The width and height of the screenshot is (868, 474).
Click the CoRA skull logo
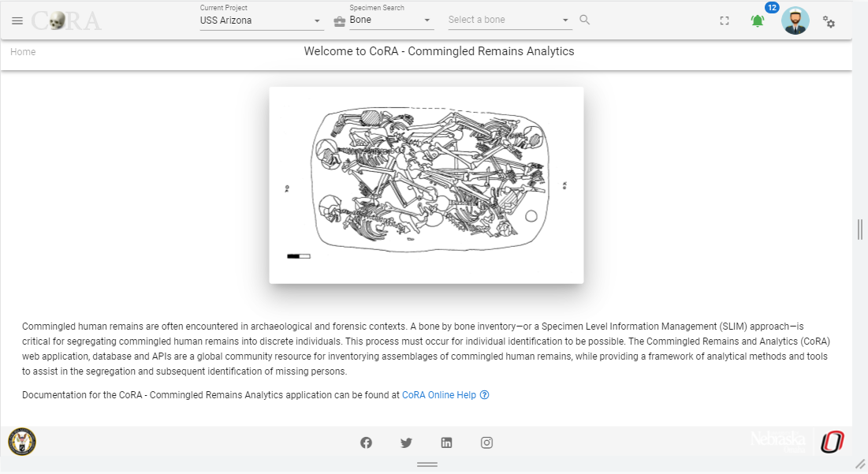pos(66,21)
